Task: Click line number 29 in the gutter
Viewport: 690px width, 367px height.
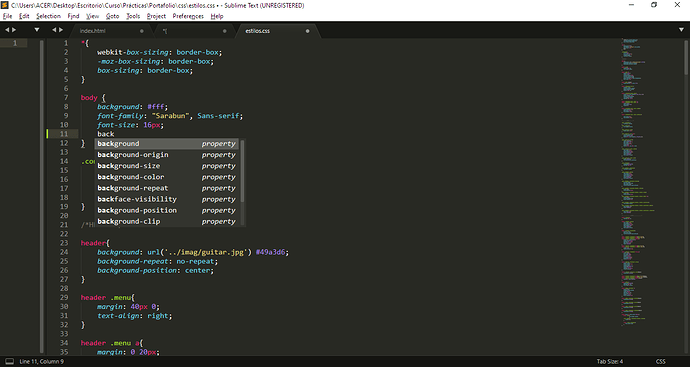Action: [x=64, y=297]
